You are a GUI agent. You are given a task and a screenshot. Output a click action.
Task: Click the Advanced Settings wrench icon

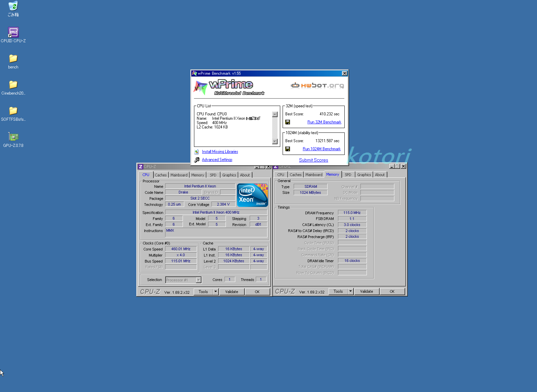[x=197, y=160]
